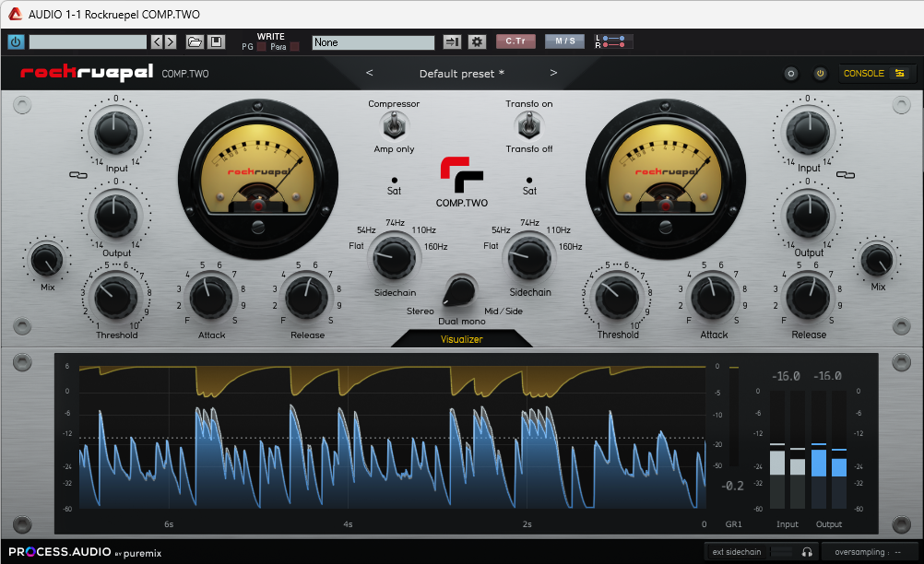Click the right Output knob

809,216
